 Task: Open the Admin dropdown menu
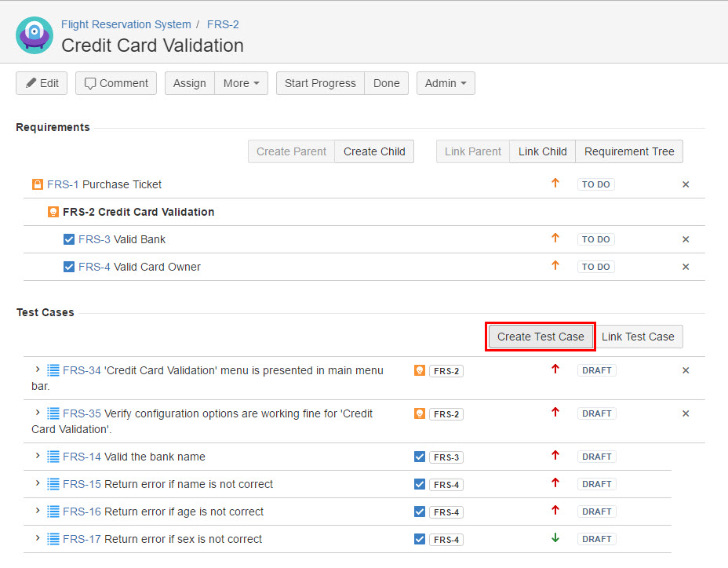(x=445, y=83)
